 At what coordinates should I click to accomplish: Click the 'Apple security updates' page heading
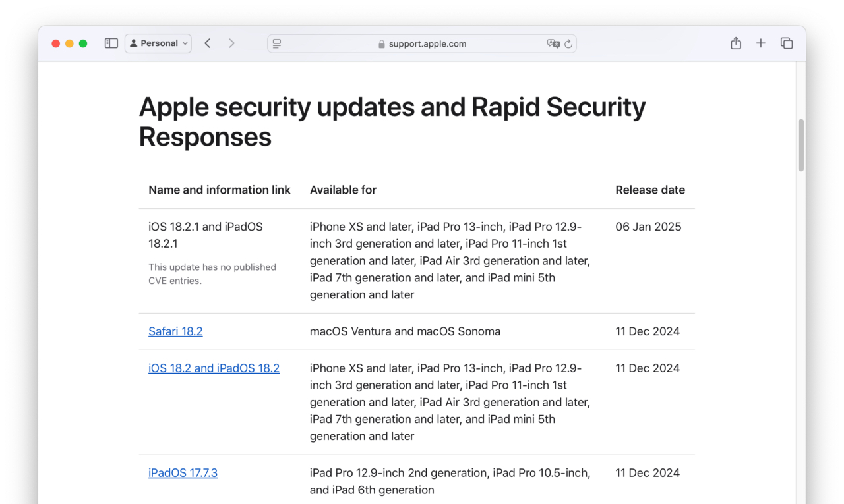[x=392, y=121]
